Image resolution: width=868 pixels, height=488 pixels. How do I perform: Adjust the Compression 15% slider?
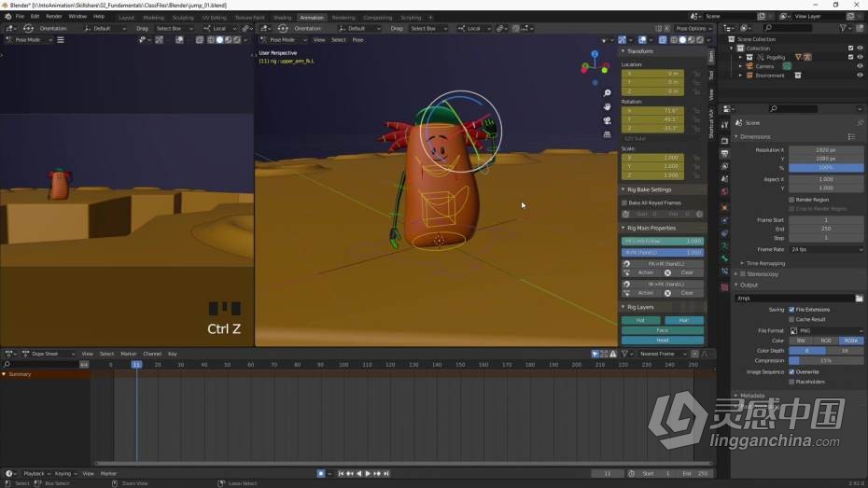pyautogui.click(x=826, y=361)
